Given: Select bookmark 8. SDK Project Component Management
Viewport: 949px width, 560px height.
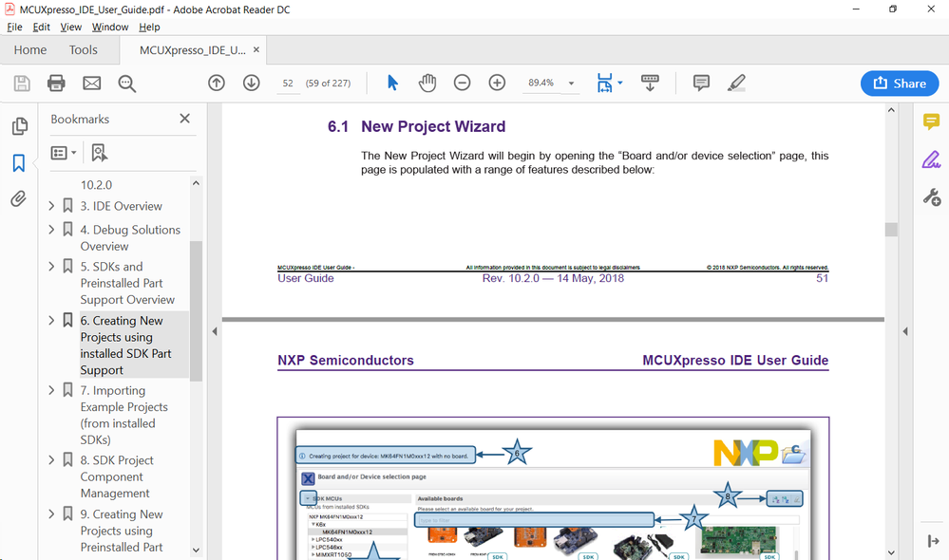Looking at the screenshot, I should click(117, 476).
